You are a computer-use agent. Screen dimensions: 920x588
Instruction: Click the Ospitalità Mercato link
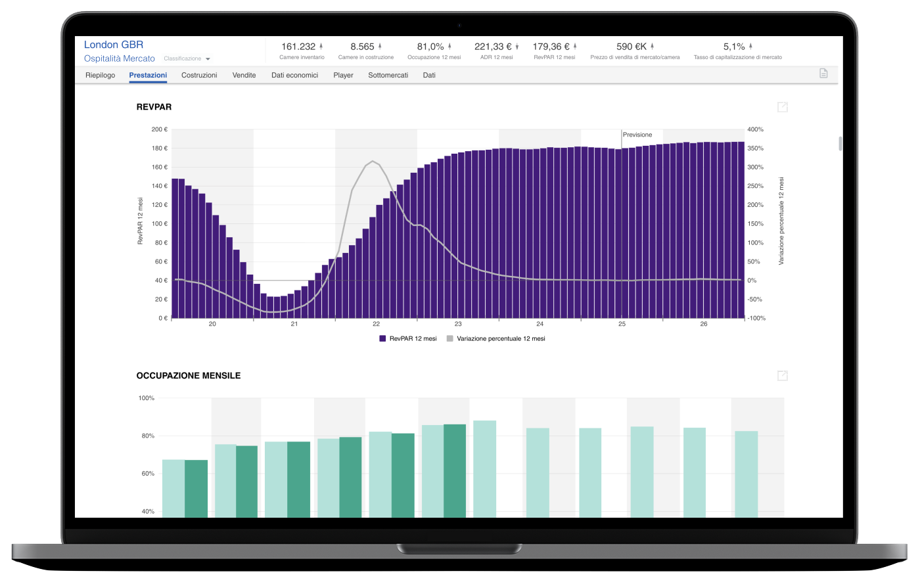120,58
